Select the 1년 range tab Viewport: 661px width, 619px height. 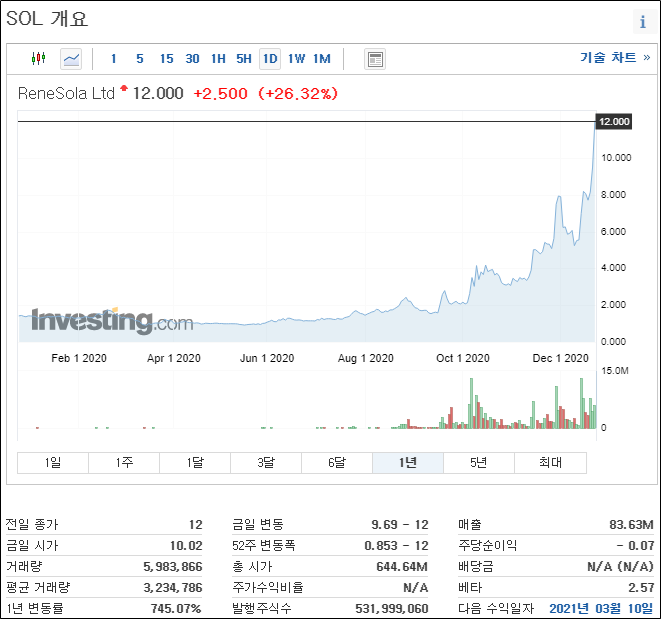408,463
